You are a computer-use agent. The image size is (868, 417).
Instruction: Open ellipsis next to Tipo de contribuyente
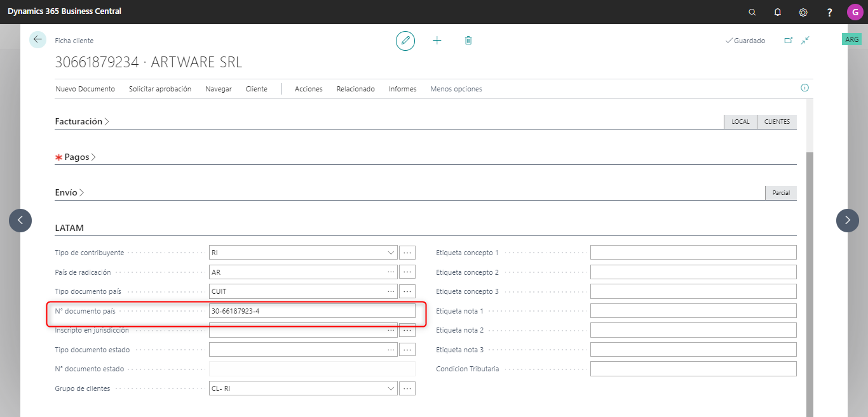click(407, 253)
